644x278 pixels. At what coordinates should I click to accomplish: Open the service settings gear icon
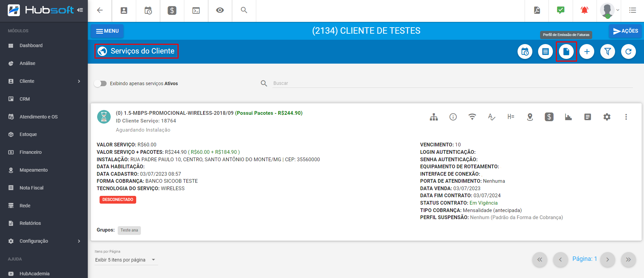point(607,117)
